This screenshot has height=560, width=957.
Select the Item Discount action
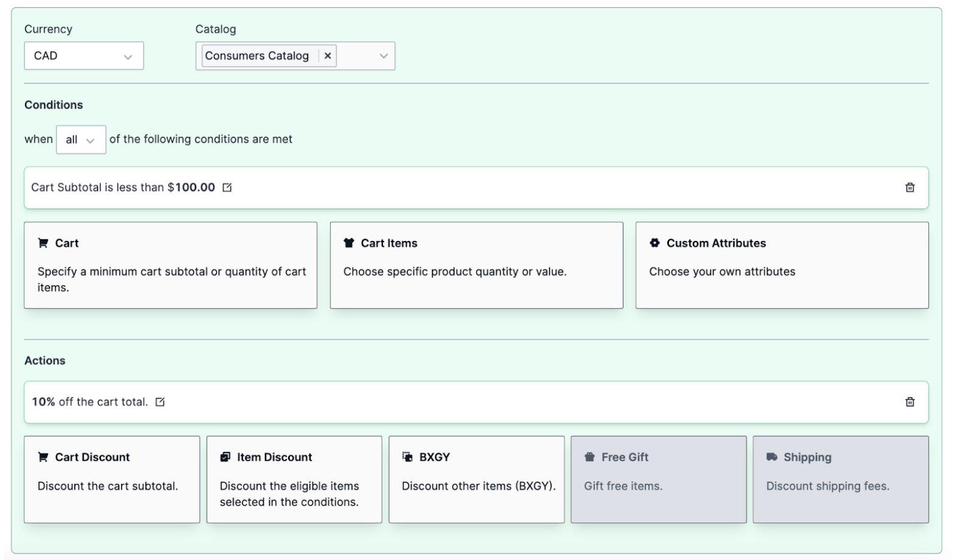click(294, 480)
